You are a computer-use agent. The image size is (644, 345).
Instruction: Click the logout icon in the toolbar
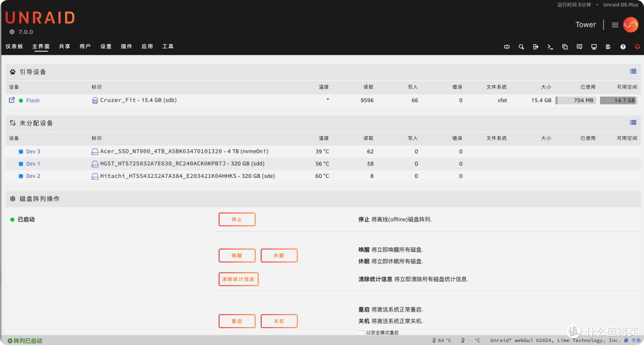point(535,47)
